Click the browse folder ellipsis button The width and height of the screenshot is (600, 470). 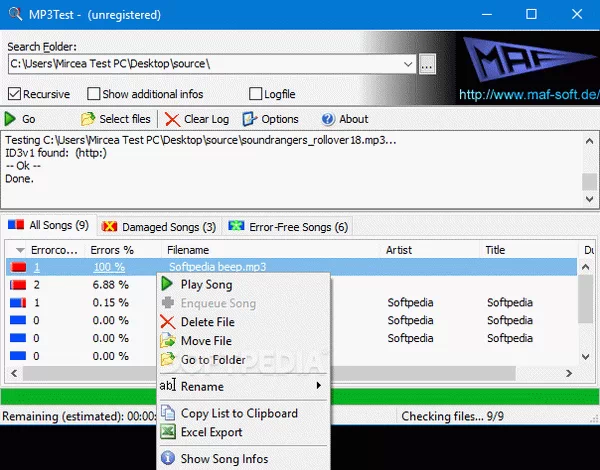428,64
